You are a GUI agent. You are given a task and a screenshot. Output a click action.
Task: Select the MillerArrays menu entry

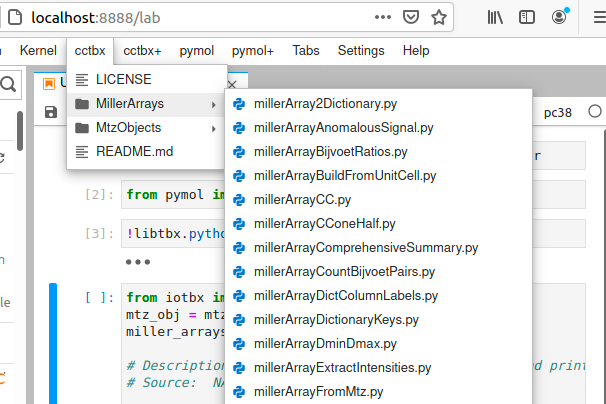click(146, 104)
